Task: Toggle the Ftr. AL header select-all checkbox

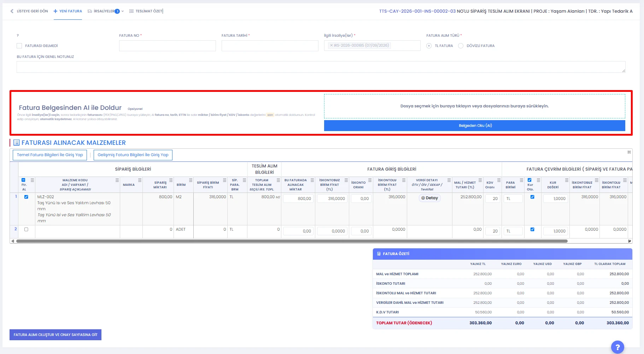Action: 23,180
